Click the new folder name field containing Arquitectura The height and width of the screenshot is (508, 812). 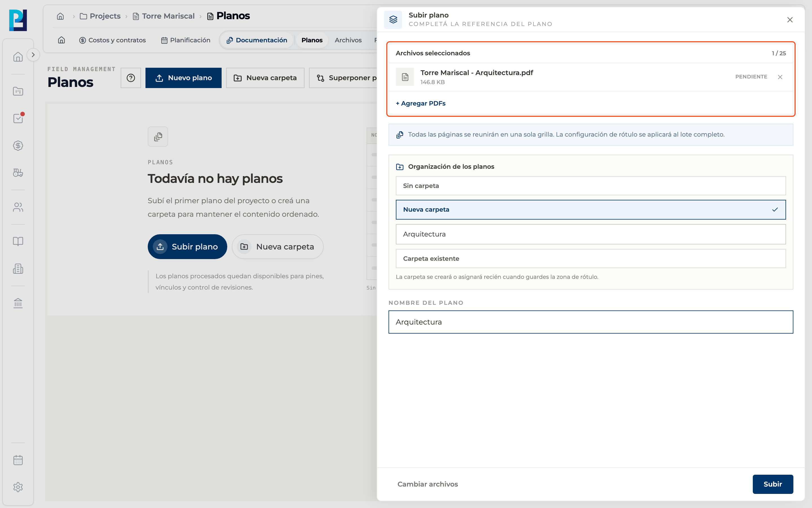tap(591, 234)
